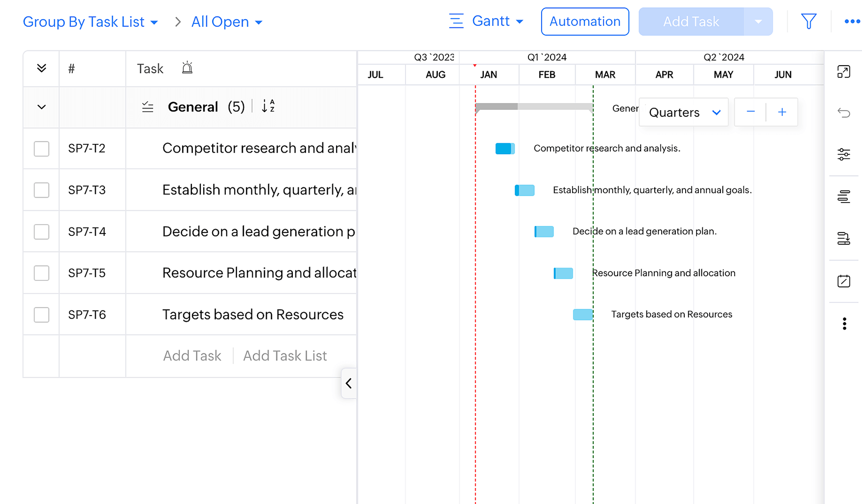Click the plus zoom-in button on timeline
This screenshot has width=862, height=504.
coord(782,112)
